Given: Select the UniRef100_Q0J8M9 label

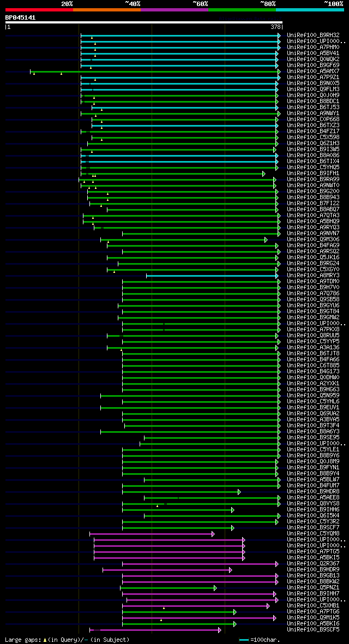Looking at the screenshot, I should click(x=313, y=462).
